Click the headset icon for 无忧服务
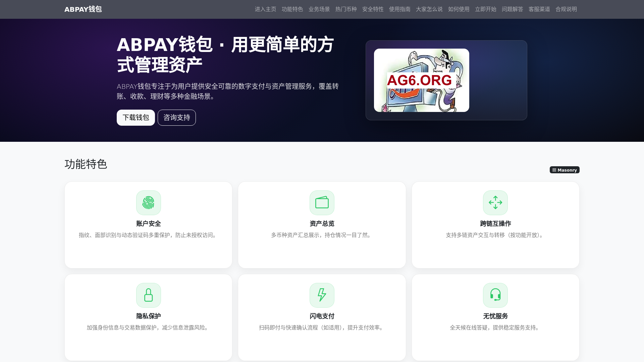 (495, 295)
